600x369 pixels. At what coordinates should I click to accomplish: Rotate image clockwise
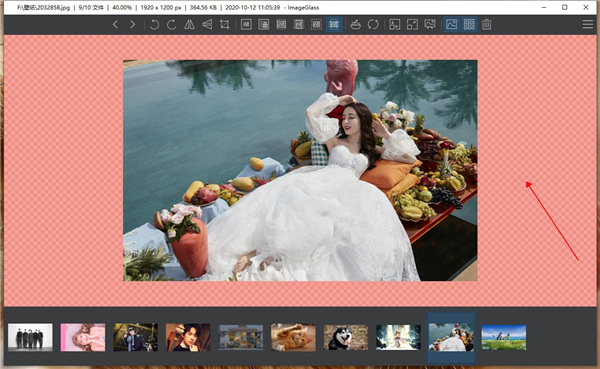click(171, 24)
